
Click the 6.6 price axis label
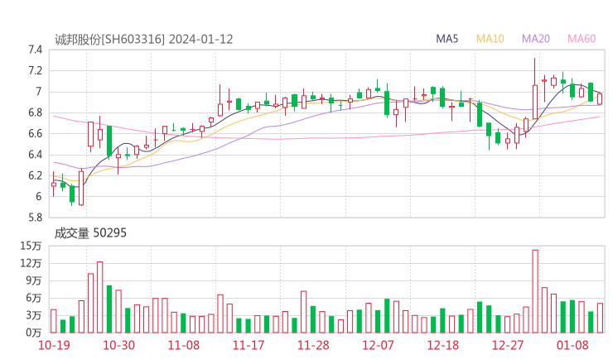click(35, 133)
